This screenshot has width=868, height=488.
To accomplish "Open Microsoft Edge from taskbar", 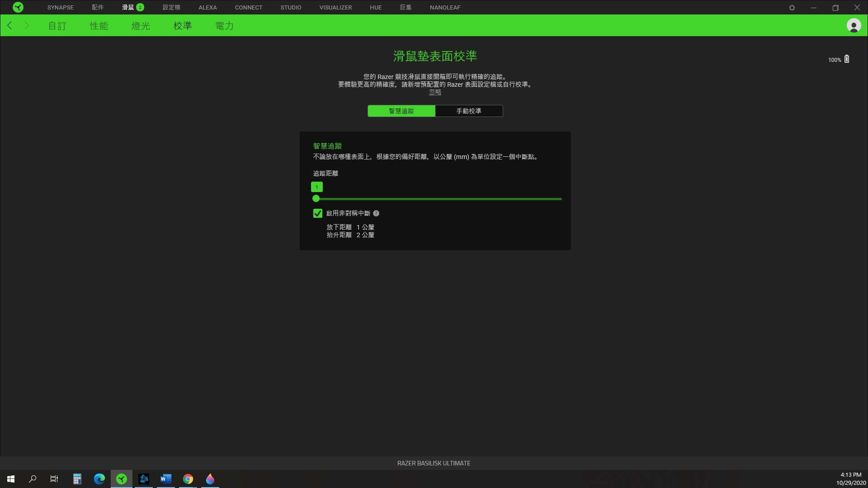I will click(x=99, y=479).
